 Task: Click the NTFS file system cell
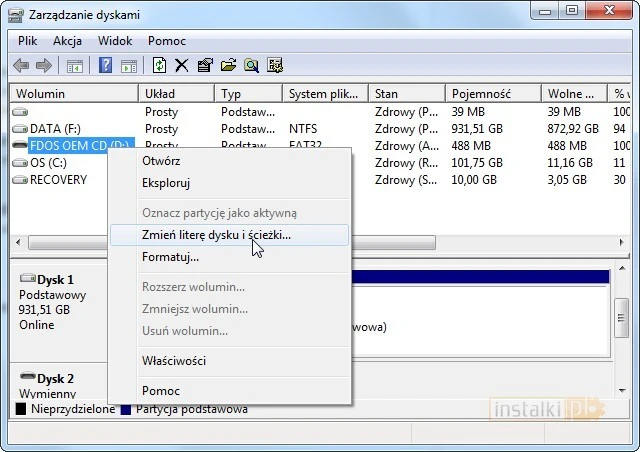[303, 129]
